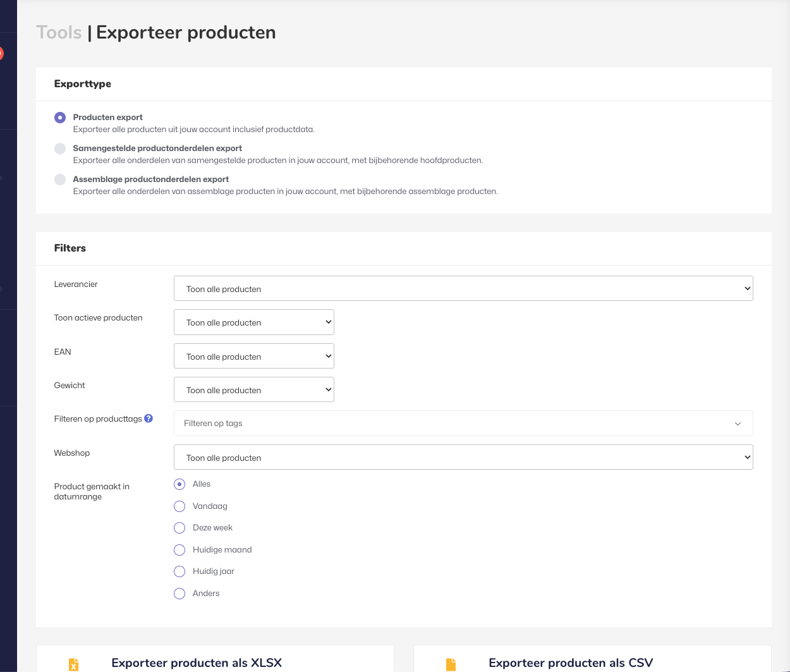The width and height of the screenshot is (790, 672).
Task: Open the Webshop dropdown
Action: 463,457
